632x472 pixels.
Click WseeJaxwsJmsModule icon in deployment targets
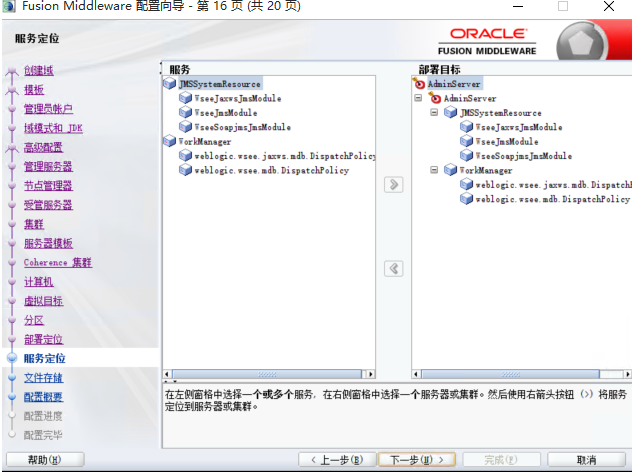coord(466,127)
